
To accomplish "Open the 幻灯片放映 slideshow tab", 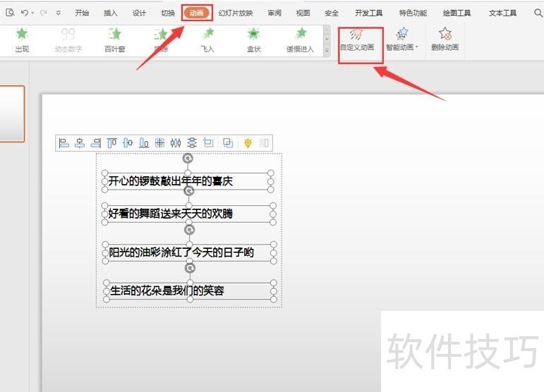I will [x=236, y=13].
